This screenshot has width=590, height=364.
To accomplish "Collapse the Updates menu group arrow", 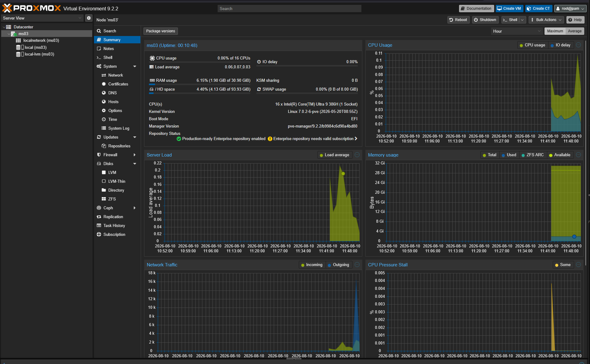I will click(135, 137).
